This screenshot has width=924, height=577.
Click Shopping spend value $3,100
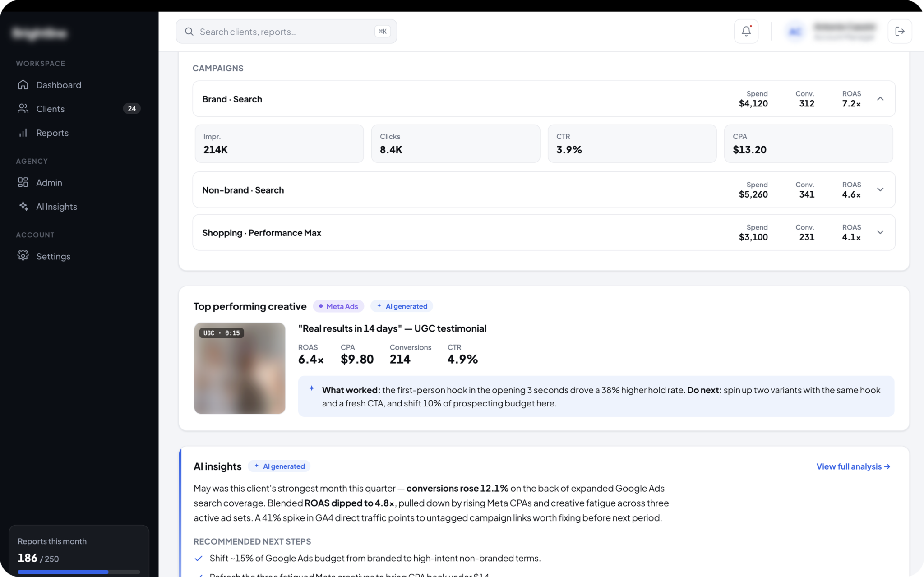753,237
